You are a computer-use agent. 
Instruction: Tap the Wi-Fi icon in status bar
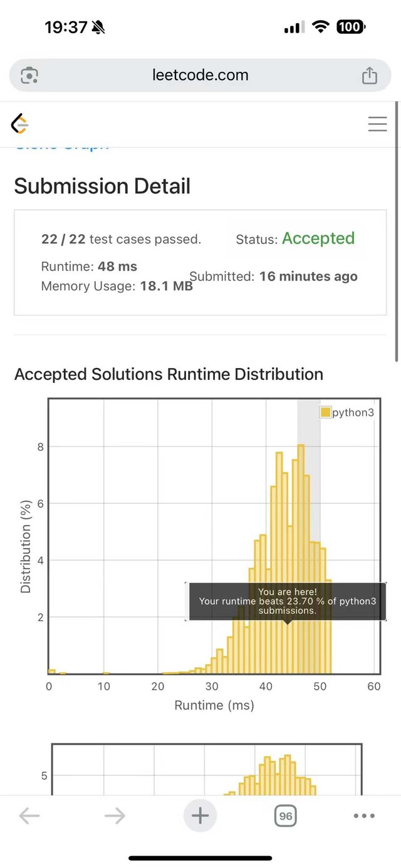pyautogui.click(x=321, y=27)
